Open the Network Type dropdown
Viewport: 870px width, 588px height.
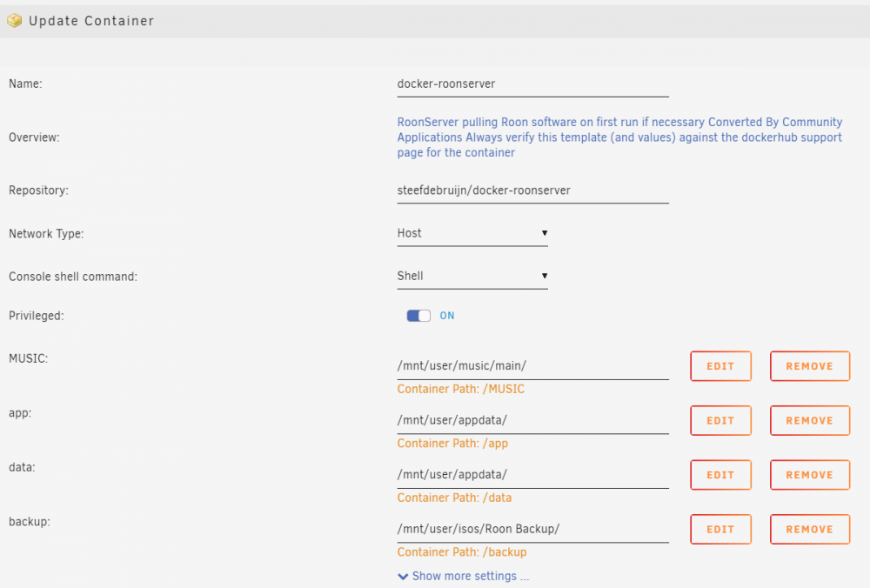472,233
